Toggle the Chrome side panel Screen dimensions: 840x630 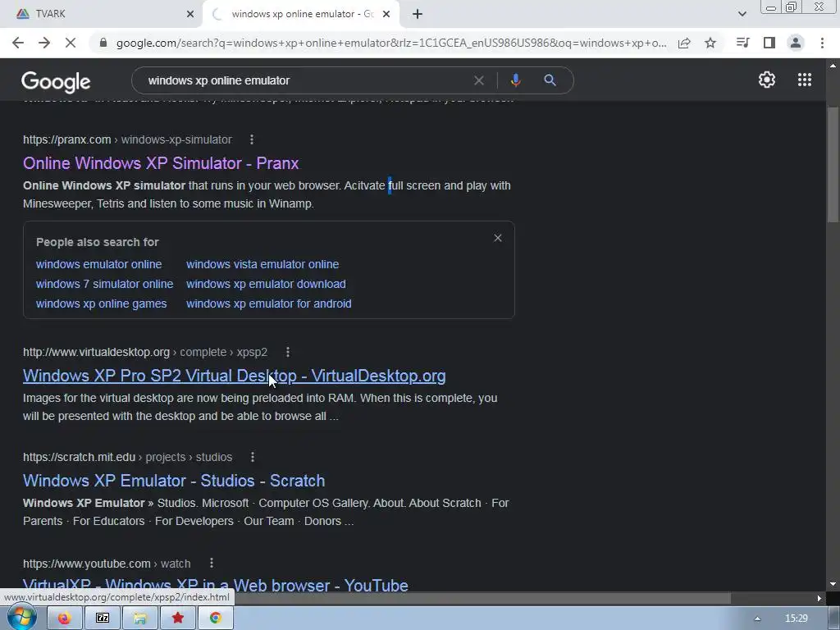click(769, 43)
